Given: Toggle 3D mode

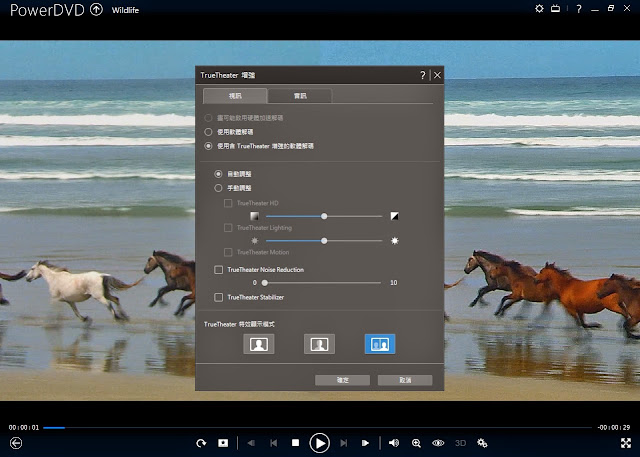Looking at the screenshot, I should pyautogui.click(x=460, y=443).
